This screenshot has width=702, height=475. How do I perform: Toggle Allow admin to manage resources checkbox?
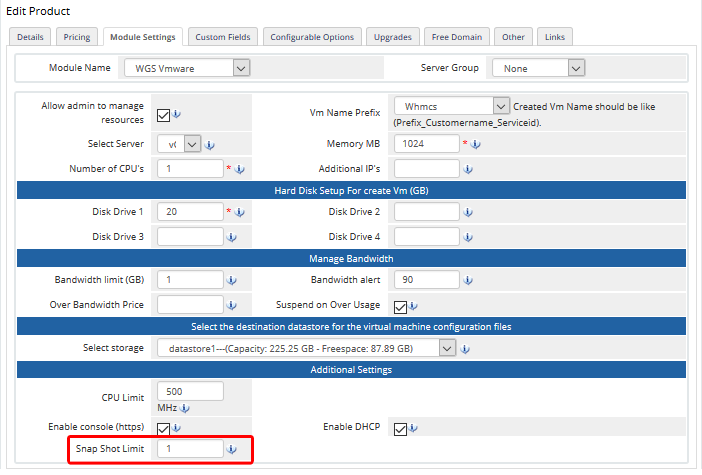click(x=164, y=113)
